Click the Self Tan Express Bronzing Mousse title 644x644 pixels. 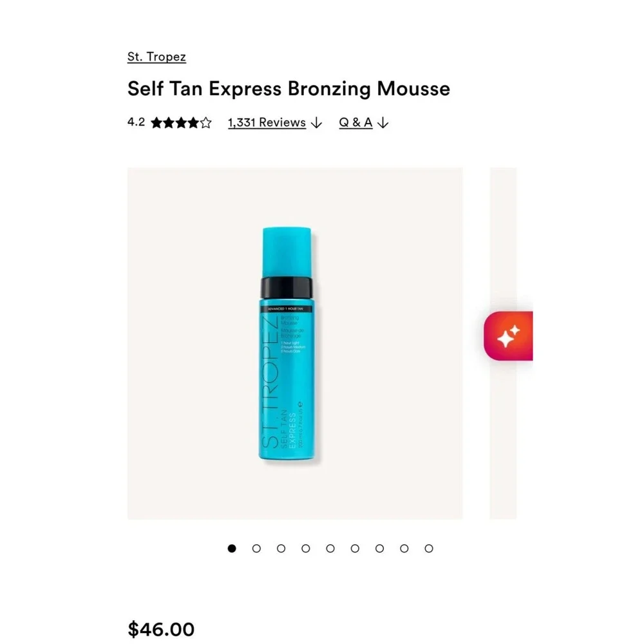[x=289, y=89]
